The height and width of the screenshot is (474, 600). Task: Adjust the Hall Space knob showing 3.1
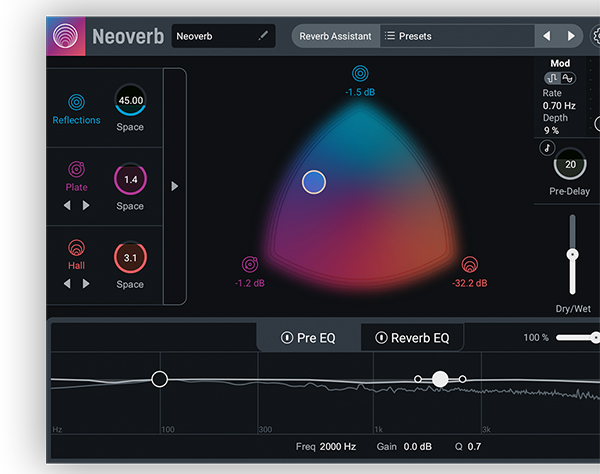coord(130,257)
